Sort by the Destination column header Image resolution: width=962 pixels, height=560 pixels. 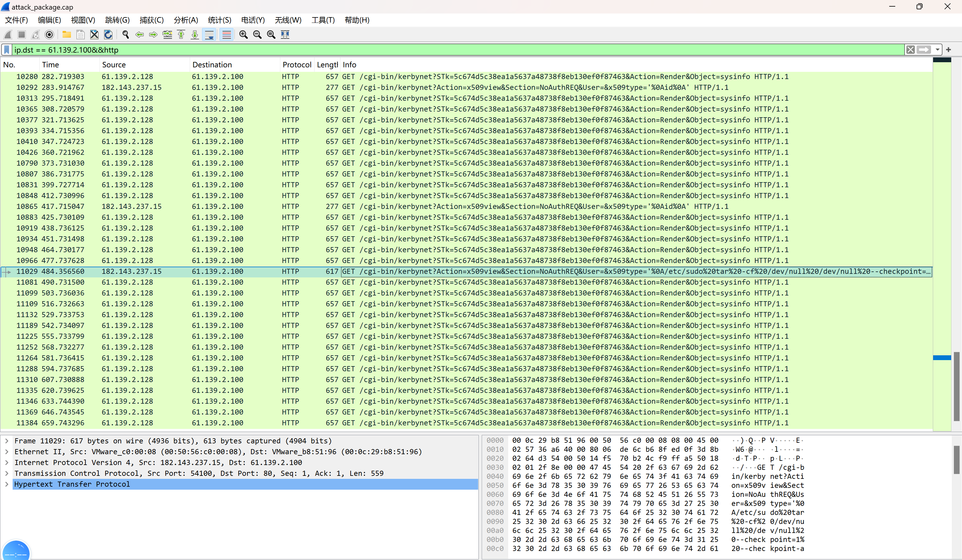(x=235, y=65)
